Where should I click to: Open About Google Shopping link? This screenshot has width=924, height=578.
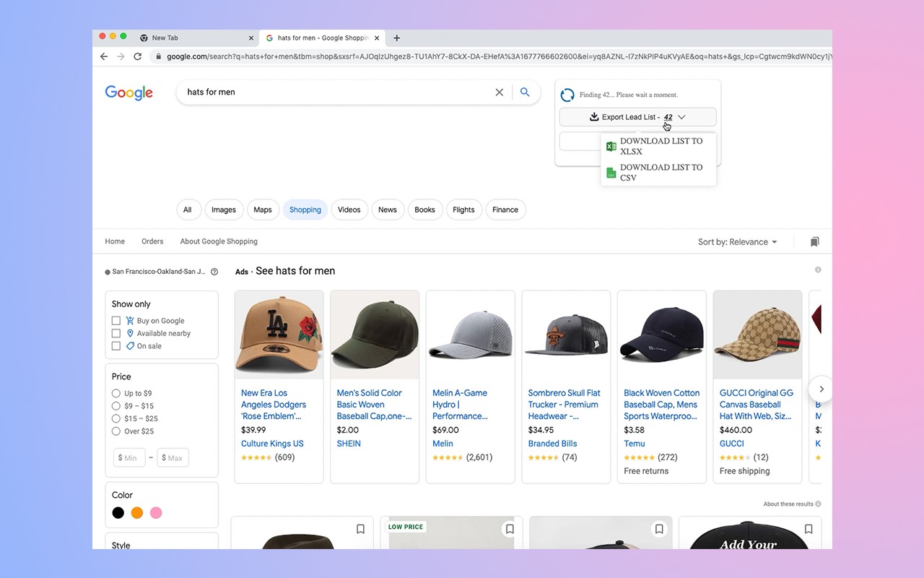click(219, 241)
